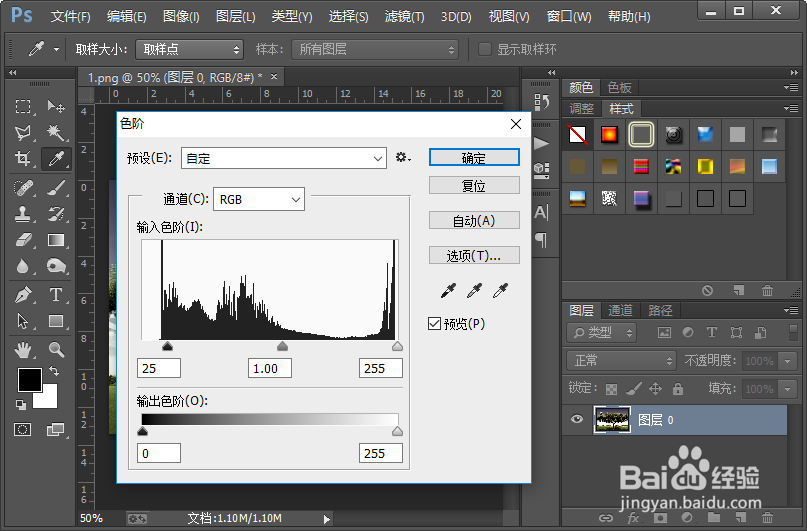
Task: Select the Crop tool
Action: pos(23,159)
